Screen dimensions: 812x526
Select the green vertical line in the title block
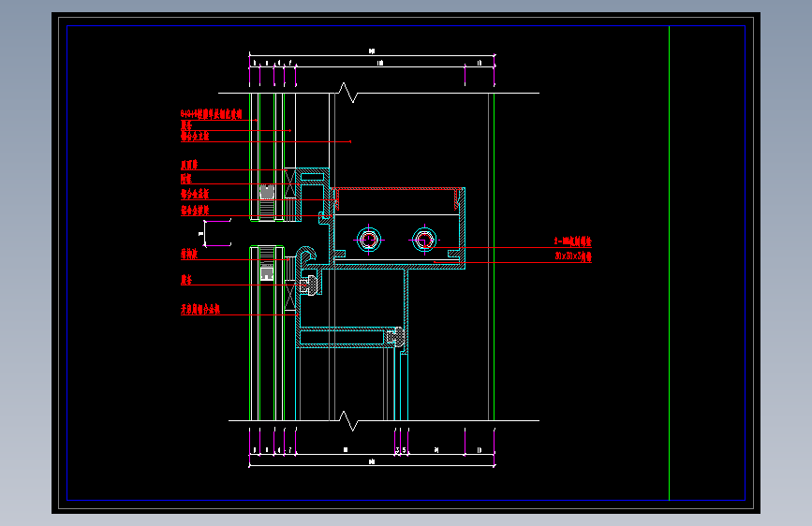(x=669, y=263)
